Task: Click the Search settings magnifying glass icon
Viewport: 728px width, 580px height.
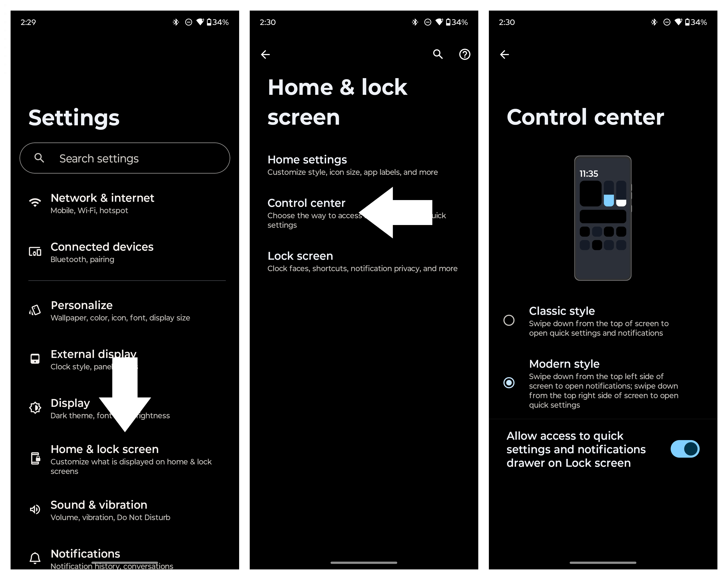Action: point(39,158)
